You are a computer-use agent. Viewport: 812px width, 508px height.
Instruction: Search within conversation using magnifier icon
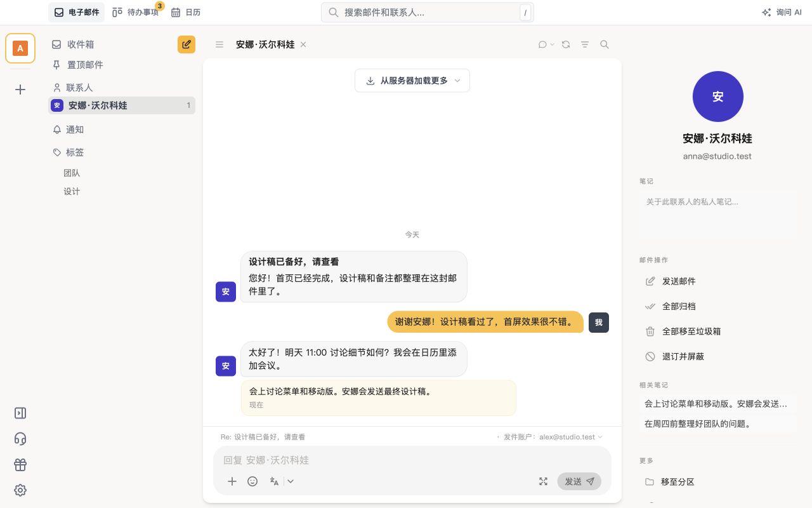[x=605, y=44]
